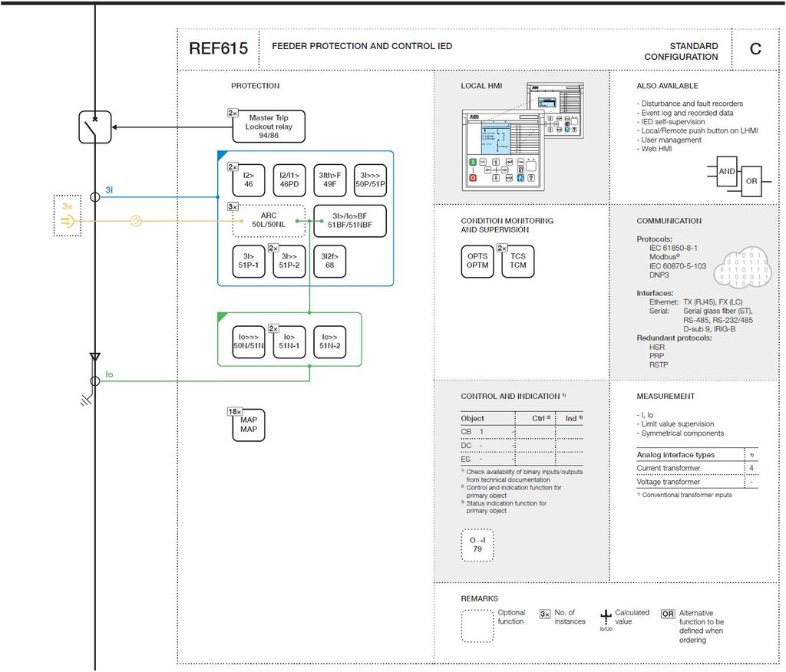
Task: Click the red O button on the LHMI panel
Action: pos(473,178)
